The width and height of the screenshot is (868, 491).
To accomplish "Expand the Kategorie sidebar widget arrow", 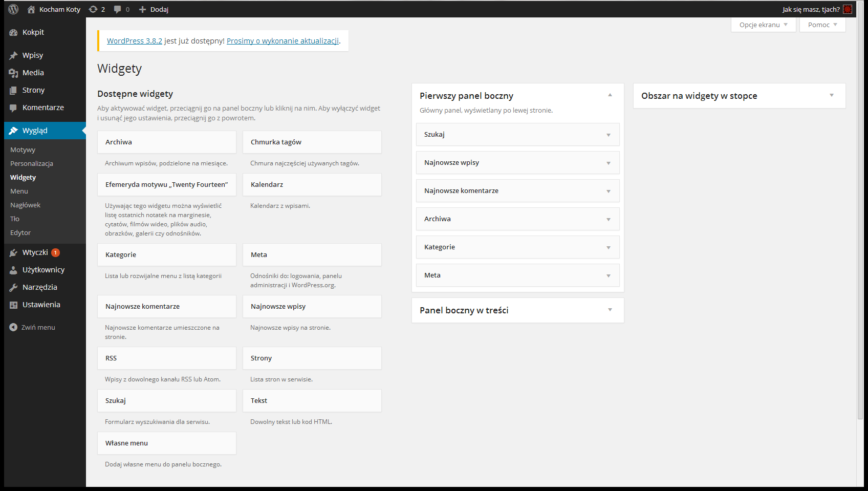I will [609, 248].
